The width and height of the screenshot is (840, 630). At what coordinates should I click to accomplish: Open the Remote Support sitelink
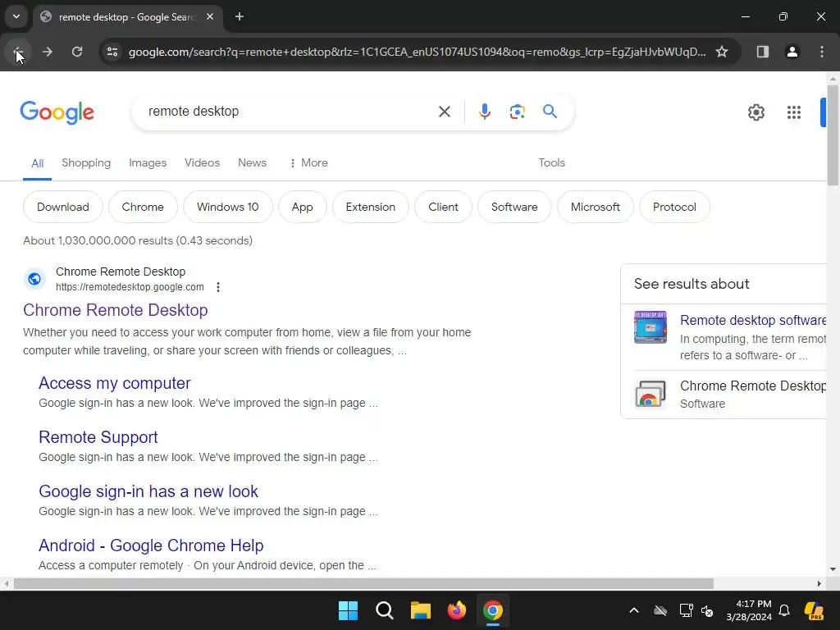[98, 438]
